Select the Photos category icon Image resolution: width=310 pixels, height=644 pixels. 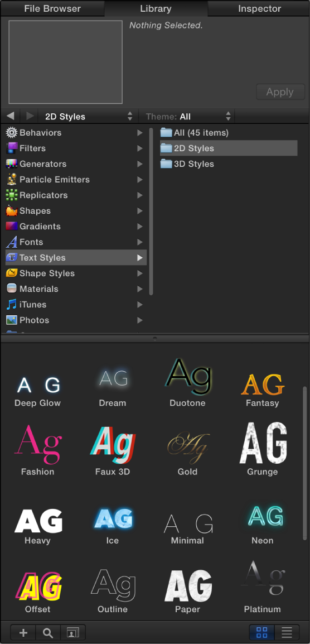[x=12, y=320]
